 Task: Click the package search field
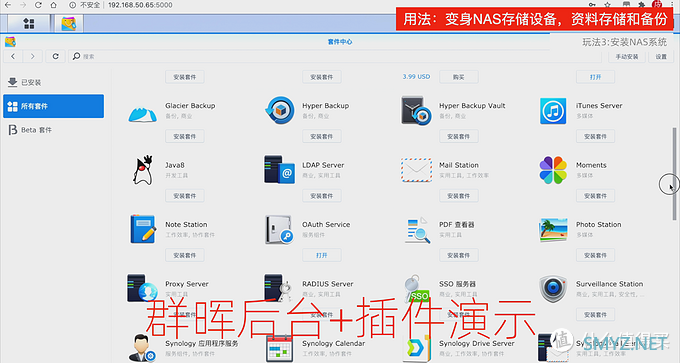(x=335, y=56)
